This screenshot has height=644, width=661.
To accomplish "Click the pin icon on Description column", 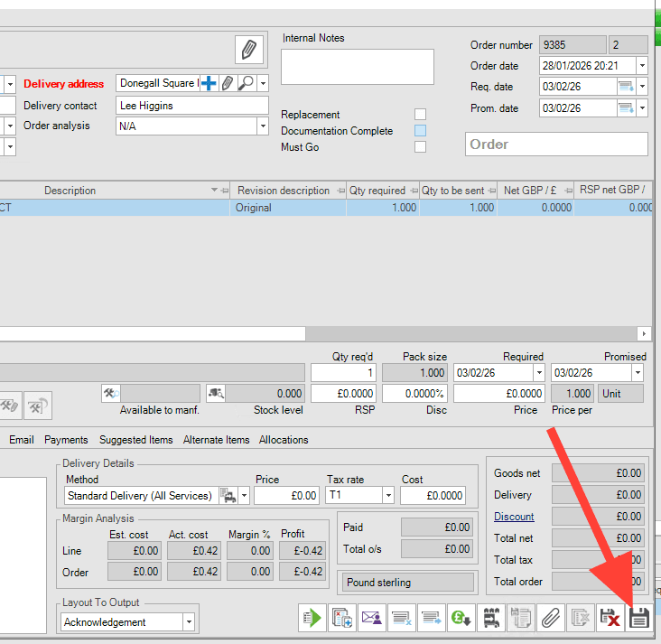I will pos(225,191).
